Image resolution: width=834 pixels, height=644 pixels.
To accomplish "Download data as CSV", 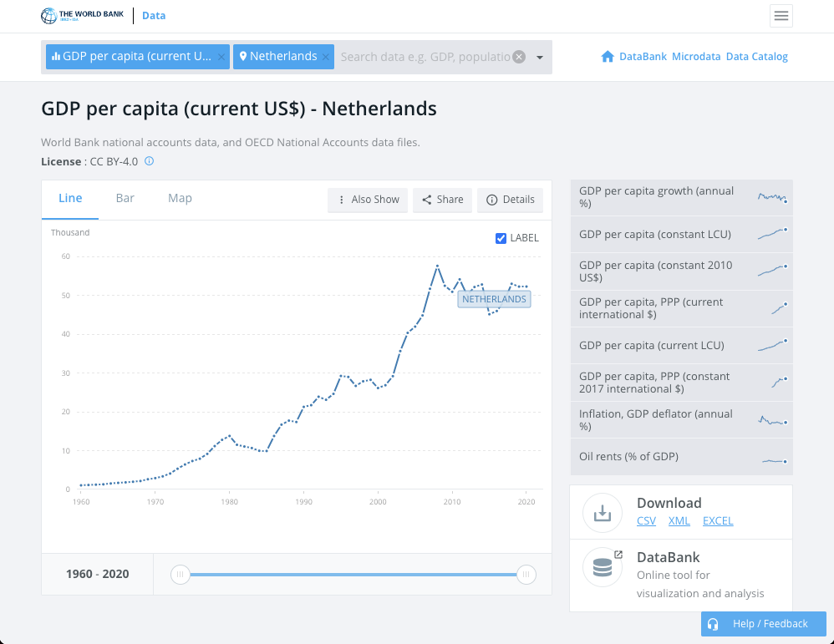I will click(x=646, y=521).
